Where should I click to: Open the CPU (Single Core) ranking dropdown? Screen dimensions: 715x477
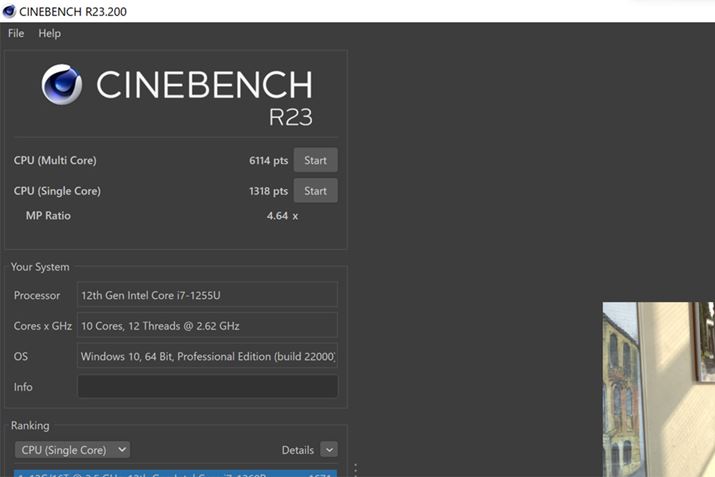[73, 450]
